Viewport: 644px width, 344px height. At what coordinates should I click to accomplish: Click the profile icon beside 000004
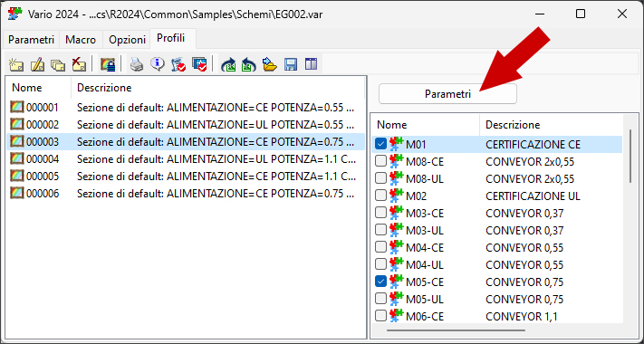tap(17, 158)
